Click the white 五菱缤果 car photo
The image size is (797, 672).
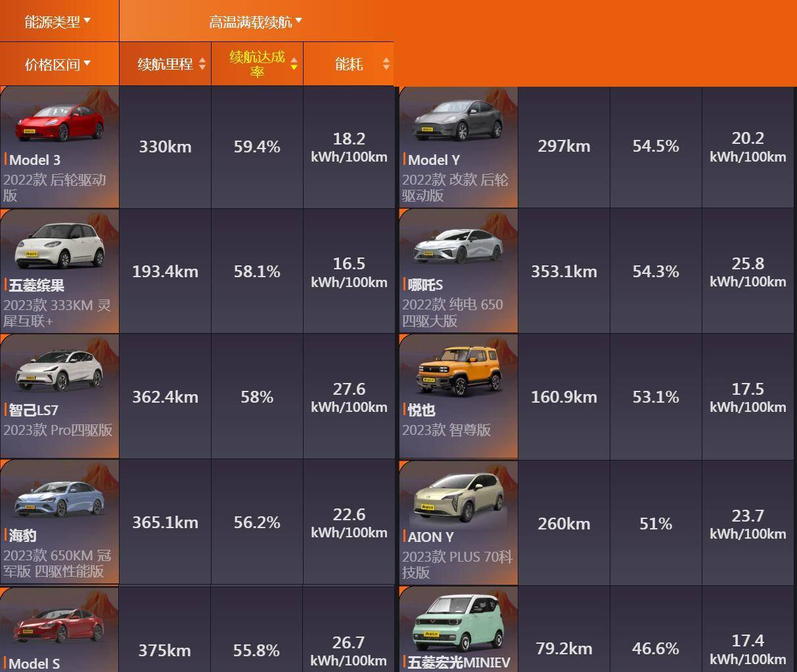pyautogui.click(x=60, y=246)
